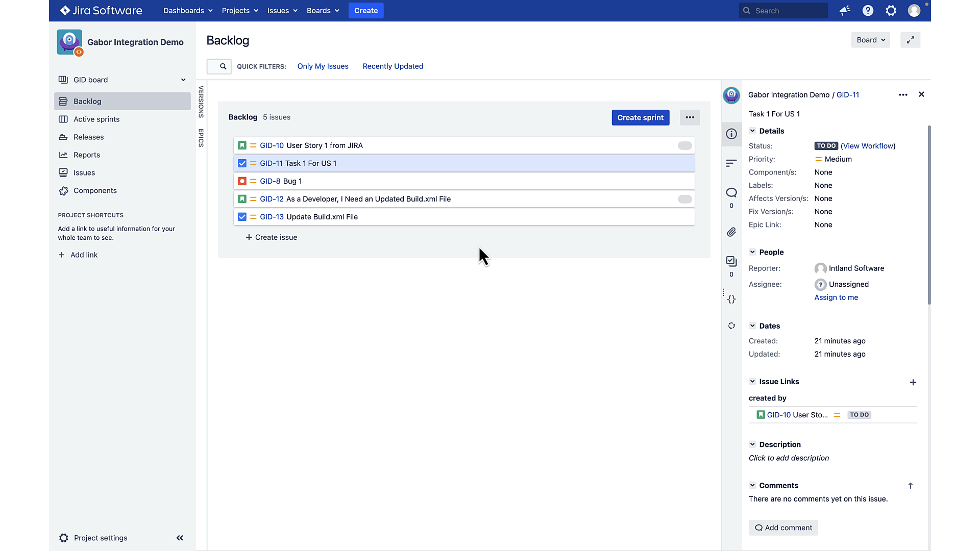Click the sync/refresh icon in issue sidebar
Image resolution: width=980 pixels, height=551 pixels.
click(731, 325)
